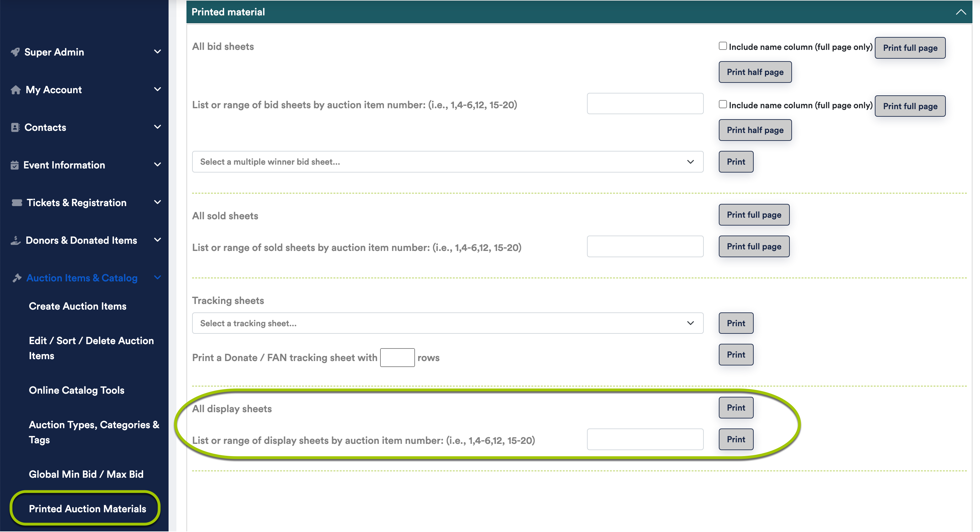The height and width of the screenshot is (532, 980).
Task: Select the Tickets & Registration menu label
Action: point(77,203)
